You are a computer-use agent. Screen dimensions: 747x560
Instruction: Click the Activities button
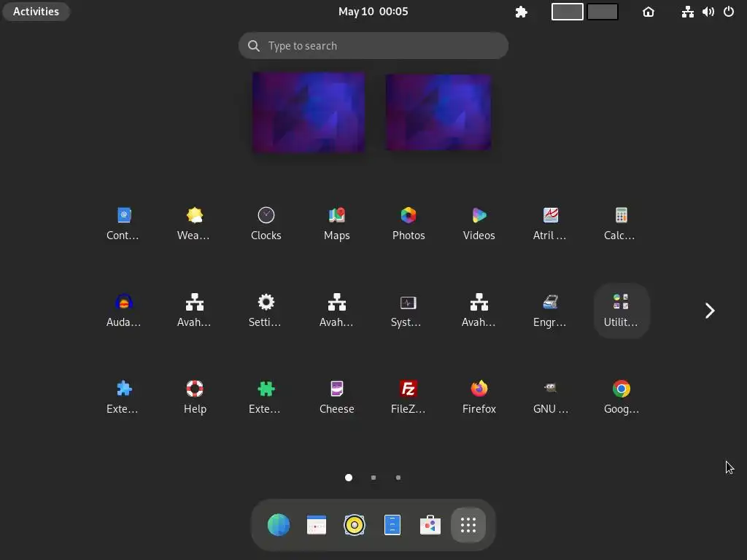pos(36,12)
